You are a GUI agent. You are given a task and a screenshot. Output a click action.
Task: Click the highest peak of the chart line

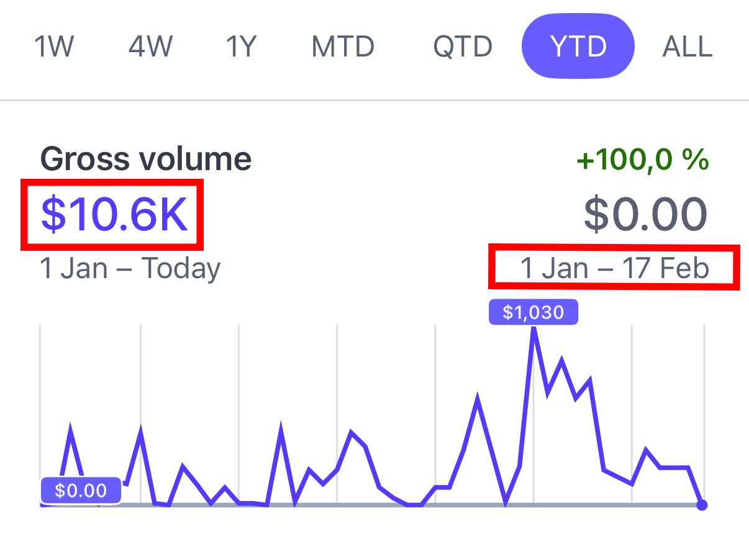[533, 330]
